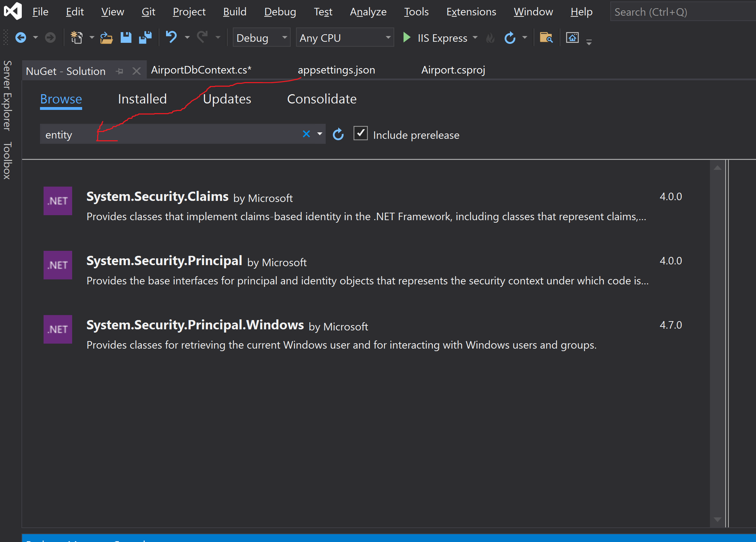Close the NuGet - Solution tab
This screenshot has width=756, height=542.
(x=136, y=71)
